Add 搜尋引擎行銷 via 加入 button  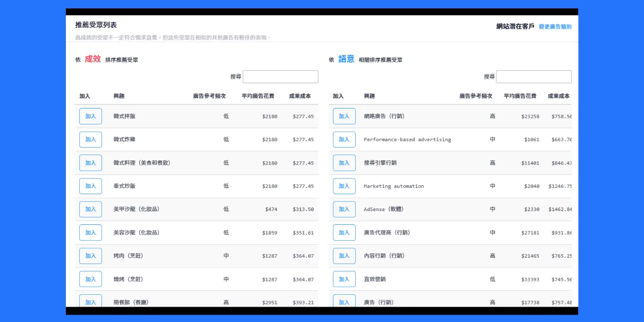point(344,163)
